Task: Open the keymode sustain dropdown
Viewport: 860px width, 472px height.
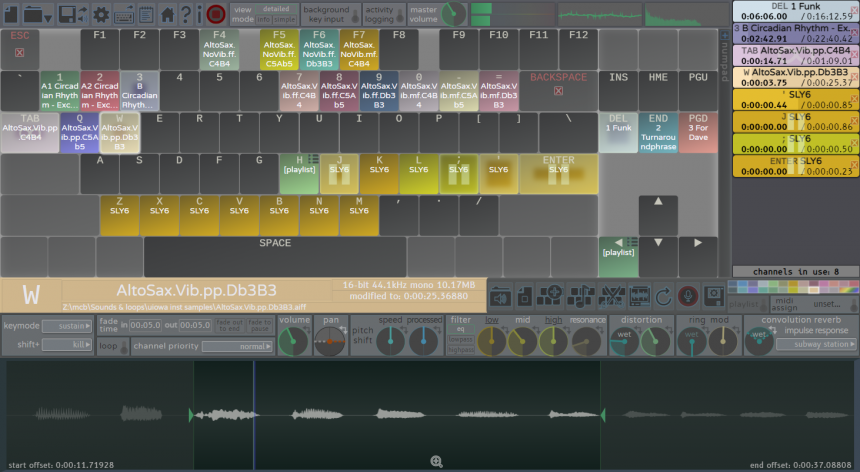Action: point(67,326)
